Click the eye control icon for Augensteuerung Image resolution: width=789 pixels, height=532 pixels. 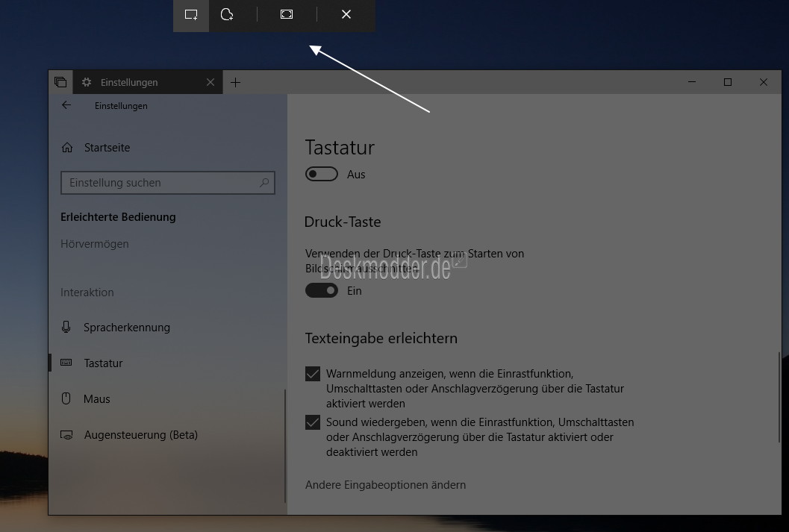66,435
